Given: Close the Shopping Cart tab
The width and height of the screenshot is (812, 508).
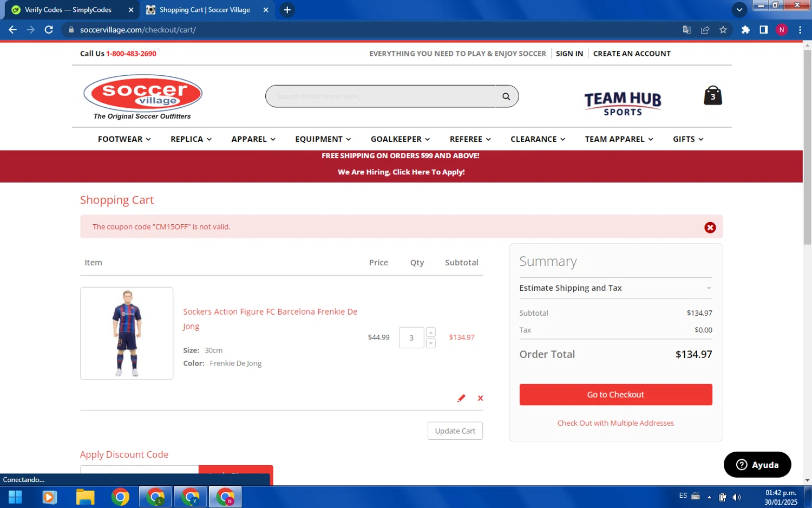Looking at the screenshot, I should 266,10.
